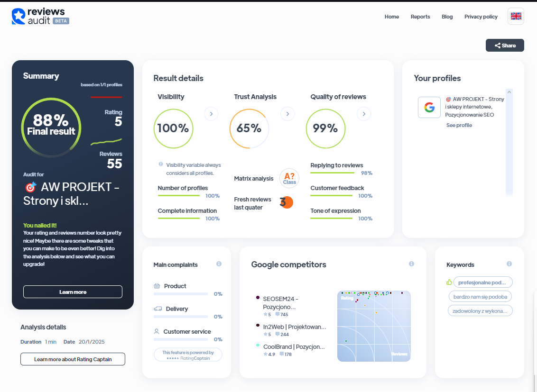Select the 'zadowolony z wykona...' keyword tag
The height and width of the screenshot is (392, 537).
pos(480,311)
